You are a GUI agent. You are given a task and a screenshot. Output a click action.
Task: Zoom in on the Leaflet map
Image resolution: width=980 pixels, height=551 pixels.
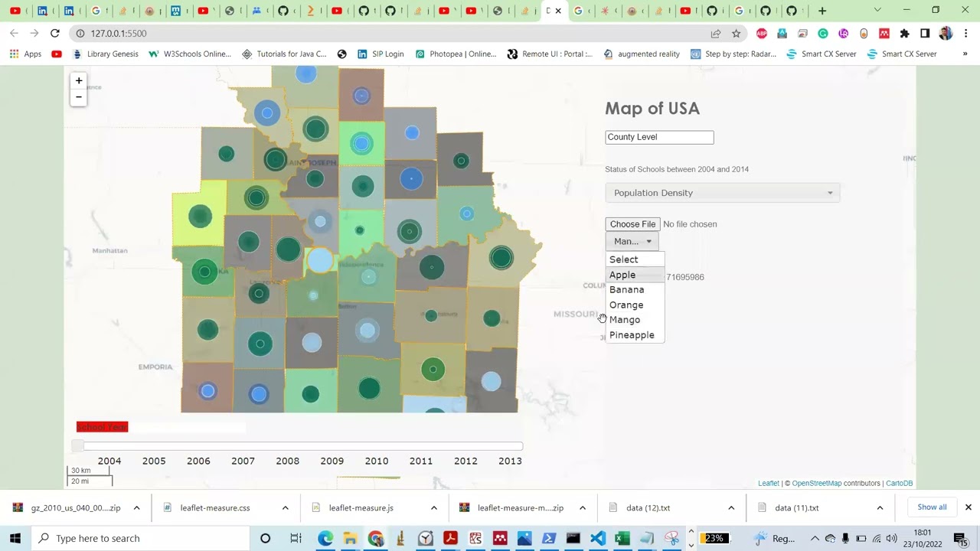78,80
